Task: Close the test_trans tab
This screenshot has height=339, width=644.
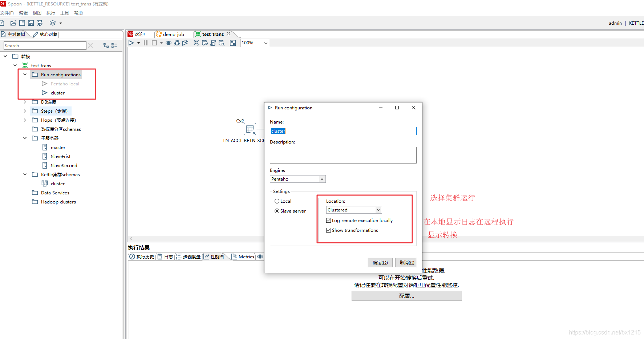Action: click(x=228, y=34)
